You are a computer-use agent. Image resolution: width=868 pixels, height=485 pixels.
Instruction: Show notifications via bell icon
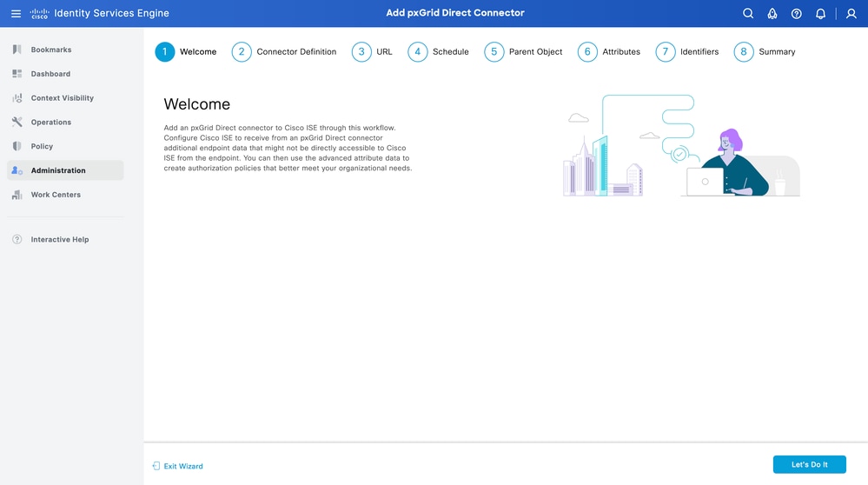coord(820,13)
